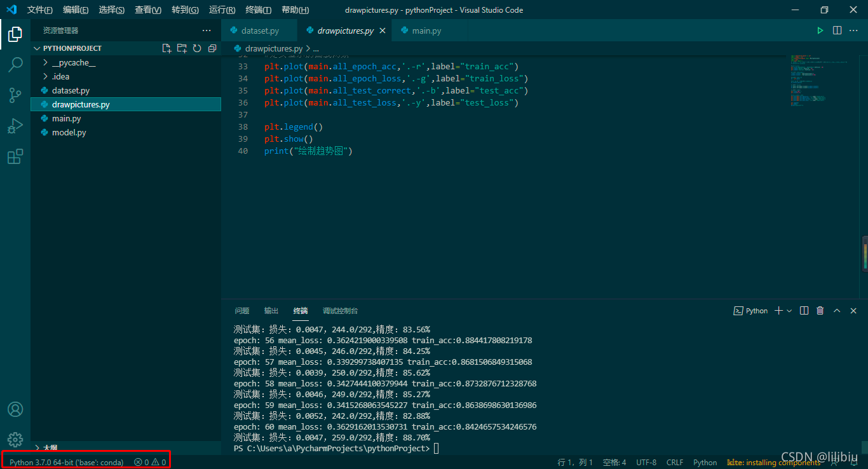
Task: Switch to the dataset.py editor tab
Action: click(x=259, y=31)
